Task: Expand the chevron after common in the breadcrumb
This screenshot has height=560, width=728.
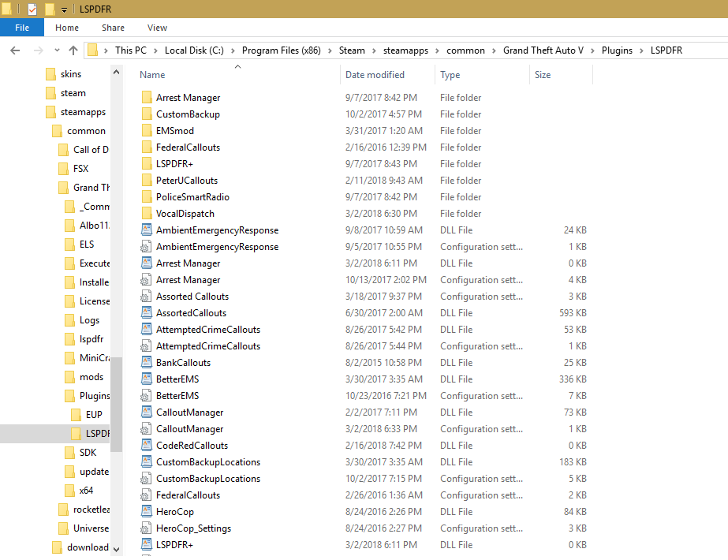Action: click(x=494, y=50)
